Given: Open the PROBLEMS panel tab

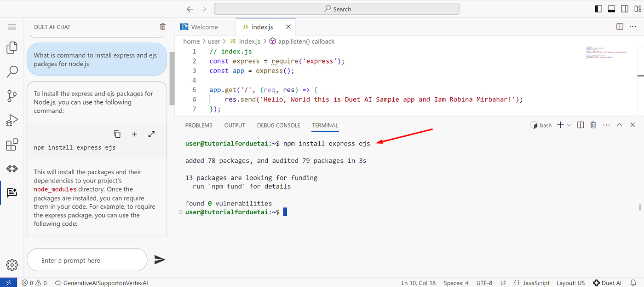Looking at the screenshot, I should click(199, 125).
